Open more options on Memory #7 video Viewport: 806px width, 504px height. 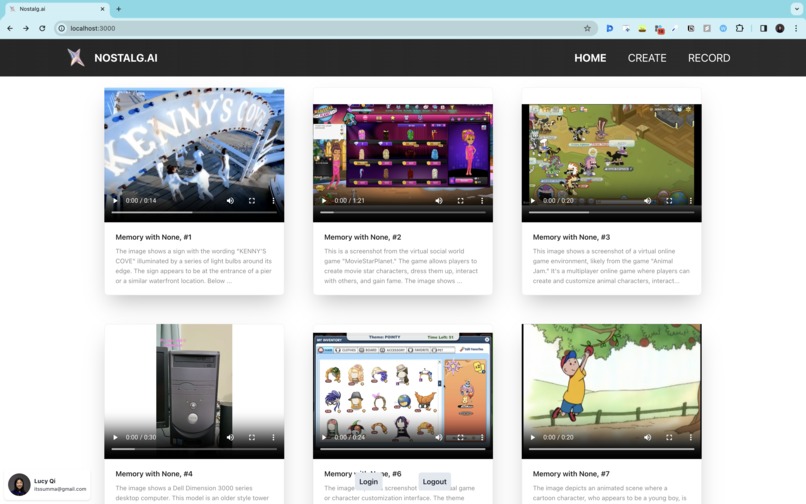pos(691,437)
